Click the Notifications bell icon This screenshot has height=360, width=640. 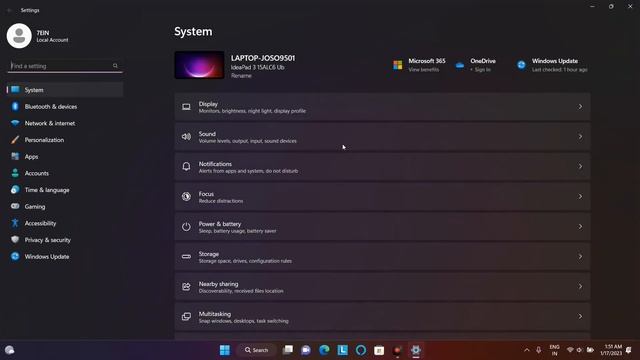click(x=186, y=167)
